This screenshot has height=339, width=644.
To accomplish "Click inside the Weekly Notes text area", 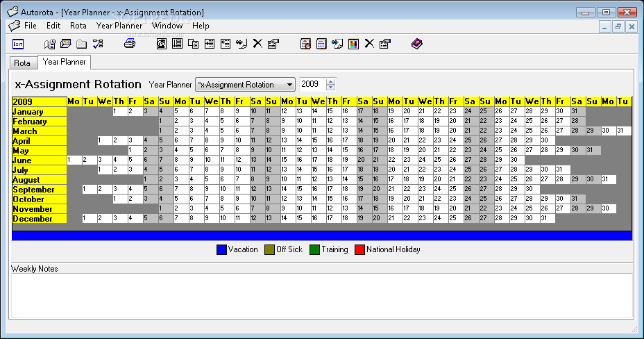I will (x=321, y=295).
